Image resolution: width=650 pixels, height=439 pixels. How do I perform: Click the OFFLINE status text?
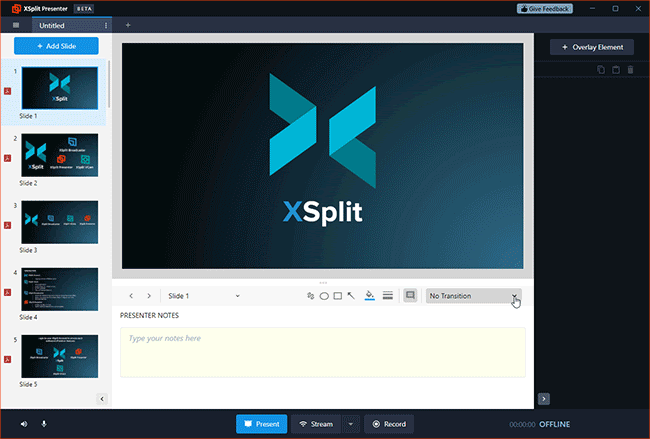coord(554,424)
